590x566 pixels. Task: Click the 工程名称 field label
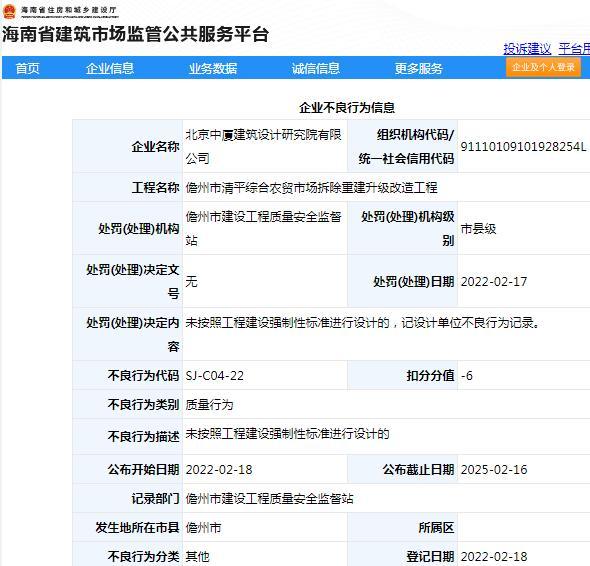click(155, 187)
